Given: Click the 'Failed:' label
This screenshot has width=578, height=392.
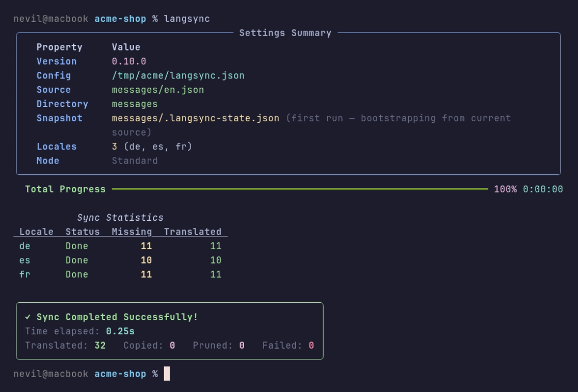Looking at the screenshot, I should (282, 345).
